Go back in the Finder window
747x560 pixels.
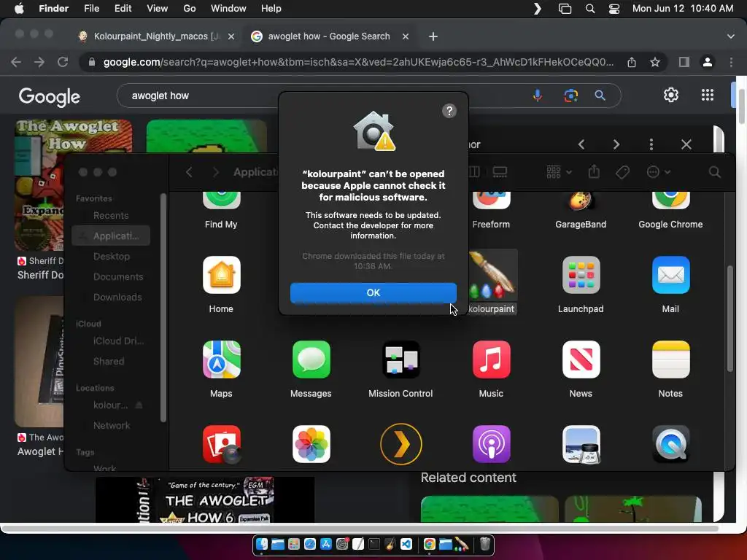(x=189, y=172)
